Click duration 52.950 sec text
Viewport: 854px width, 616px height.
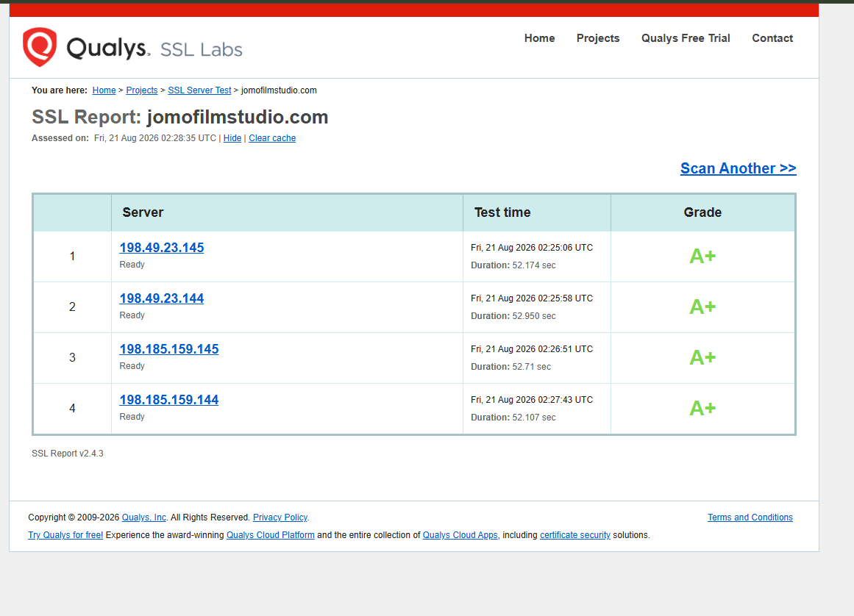point(513,316)
